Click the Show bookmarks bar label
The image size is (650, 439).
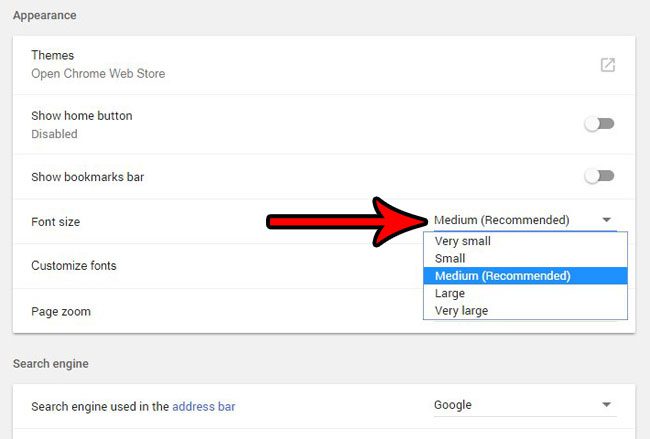pyautogui.click(x=88, y=177)
